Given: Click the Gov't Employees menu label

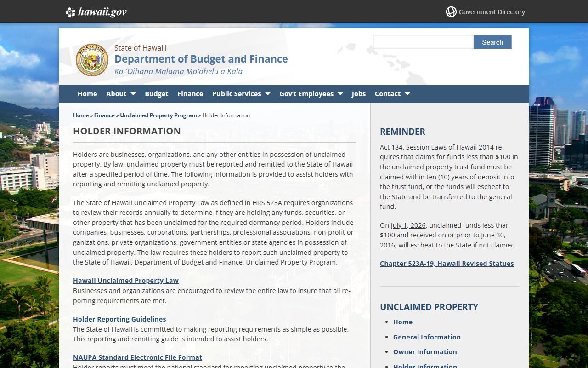Looking at the screenshot, I should 306,94.
